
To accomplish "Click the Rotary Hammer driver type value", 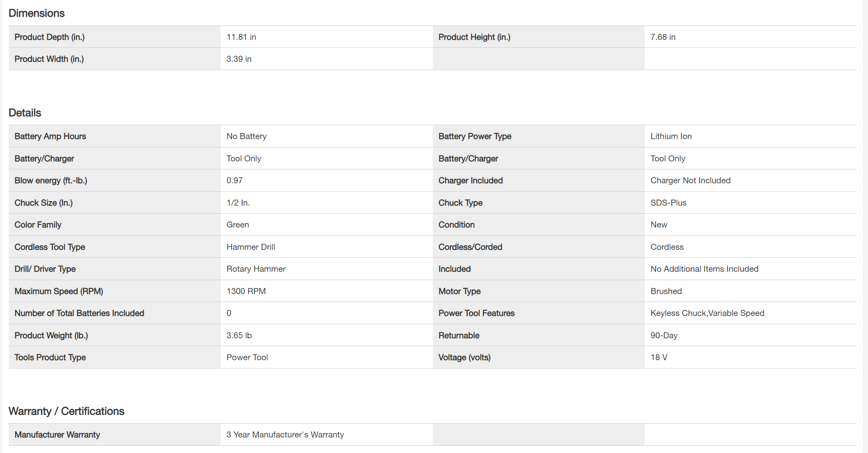I will click(256, 269).
